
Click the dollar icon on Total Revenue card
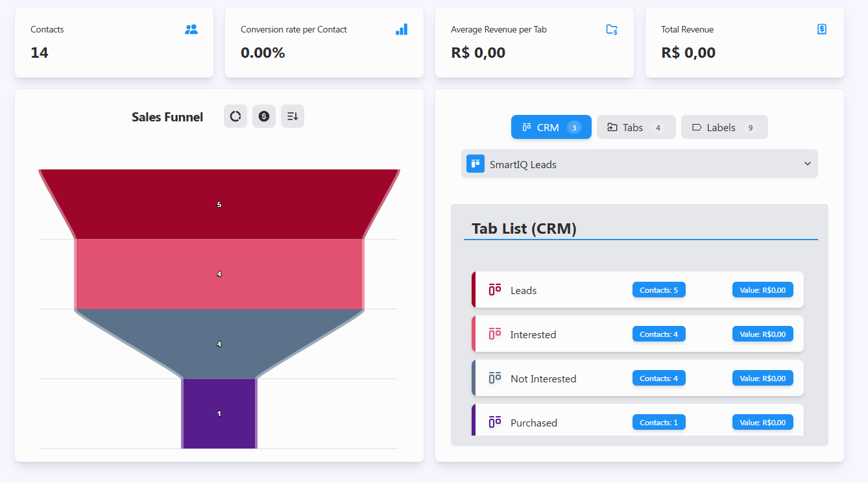(x=821, y=29)
